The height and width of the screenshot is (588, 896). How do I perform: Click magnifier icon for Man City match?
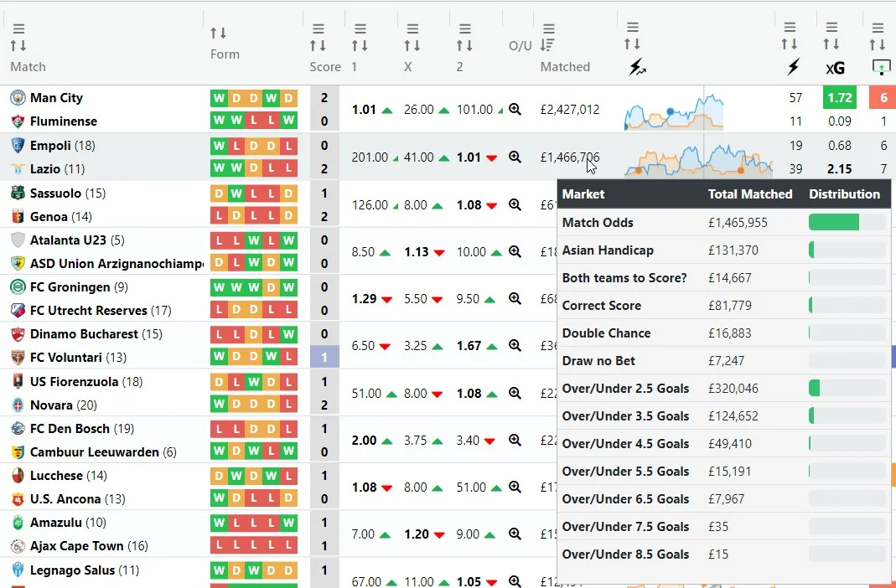pos(515,109)
